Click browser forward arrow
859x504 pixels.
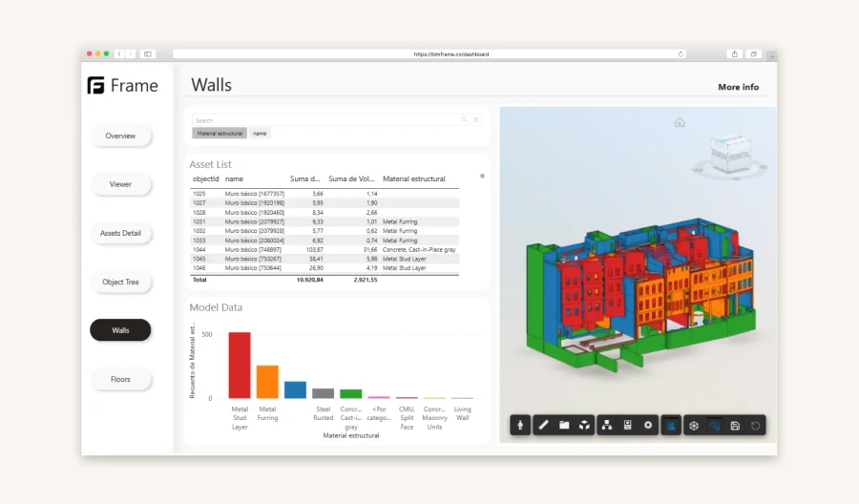coord(131,53)
